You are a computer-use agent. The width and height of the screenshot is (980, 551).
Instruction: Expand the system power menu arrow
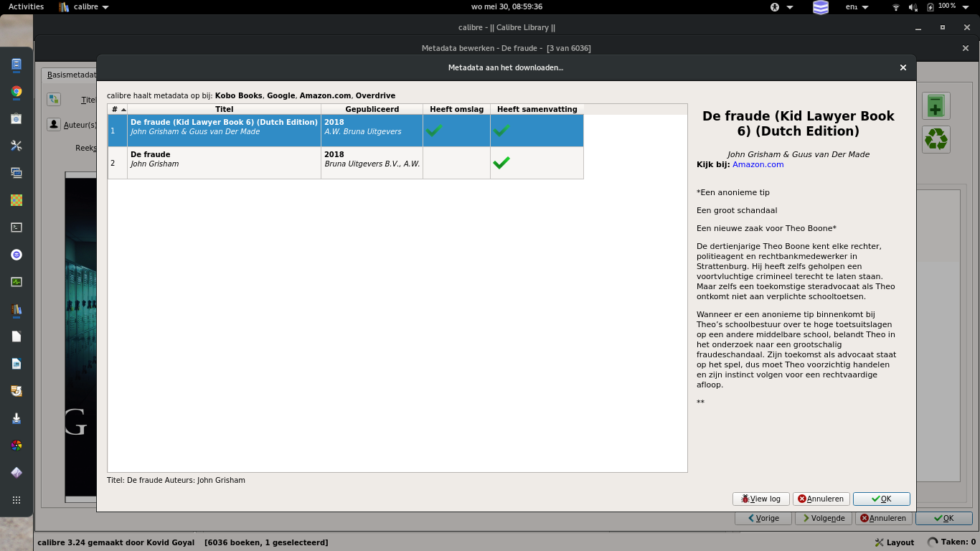click(x=966, y=7)
